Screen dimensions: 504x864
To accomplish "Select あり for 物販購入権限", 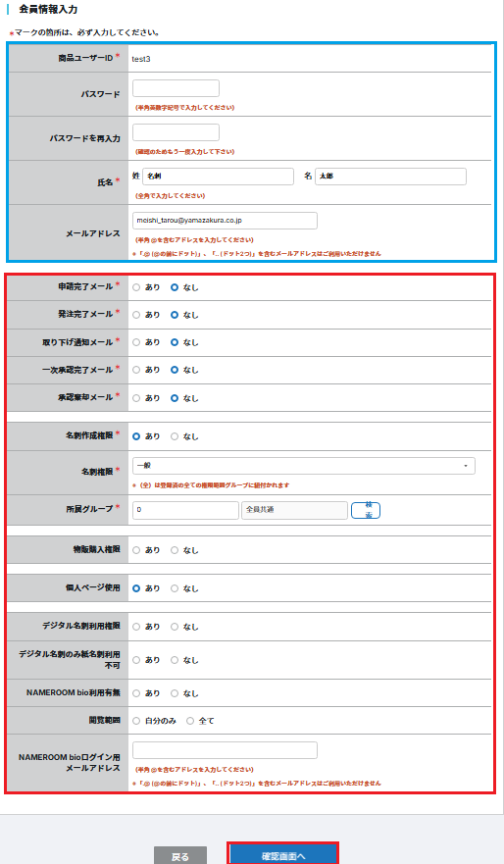I will click(x=136, y=550).
